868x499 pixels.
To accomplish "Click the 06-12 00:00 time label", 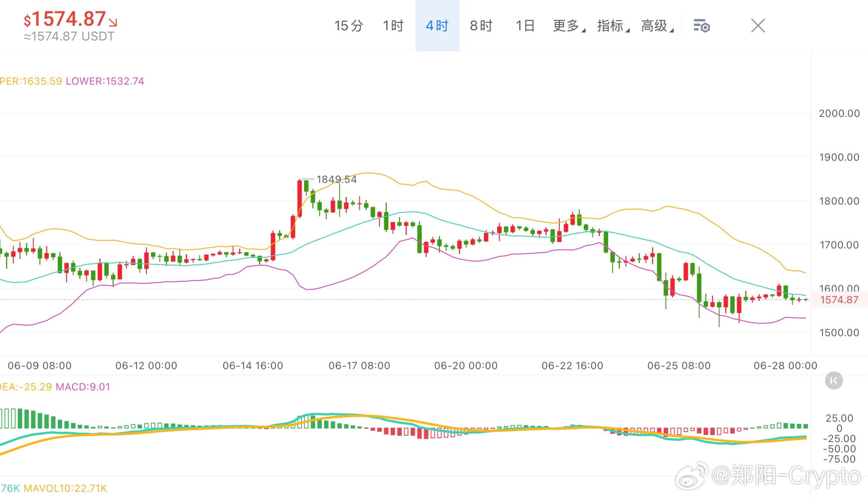I will (x=146, y=366).
